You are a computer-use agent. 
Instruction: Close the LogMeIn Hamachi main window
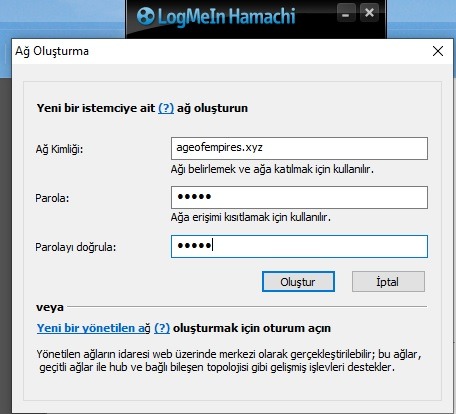369,13
